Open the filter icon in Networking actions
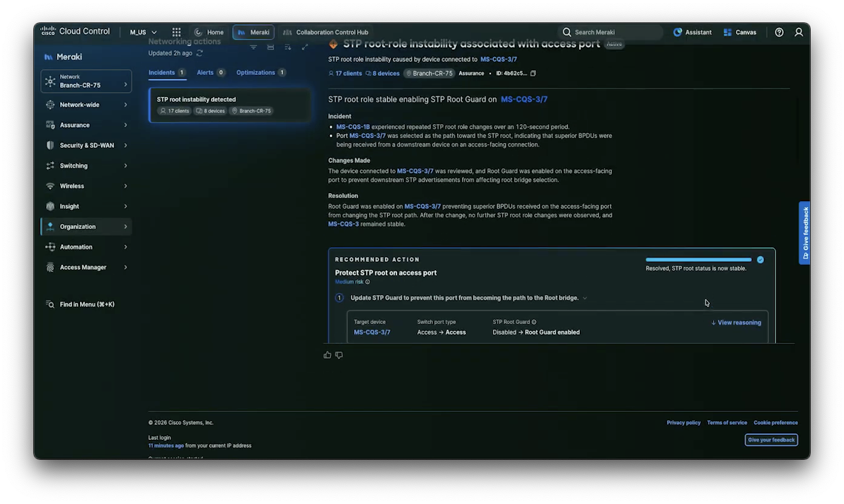 pos(253,47)
